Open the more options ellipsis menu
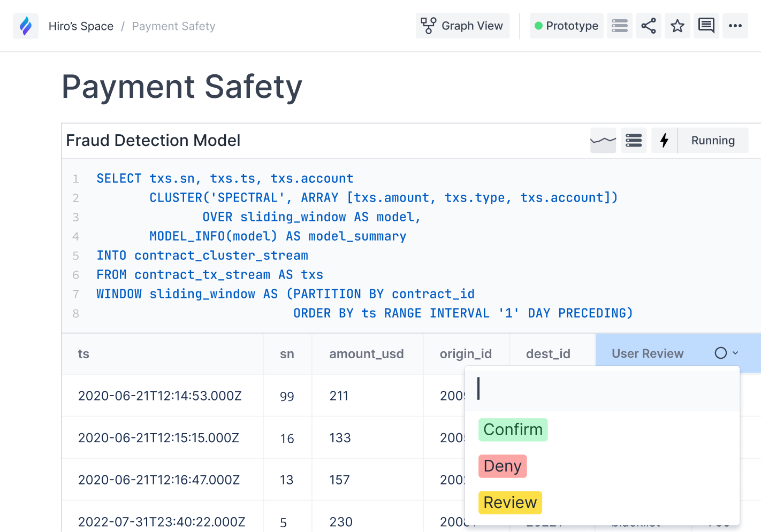This screenshot has height=532, width=761. pyautogui.click(x=735, y=25)
